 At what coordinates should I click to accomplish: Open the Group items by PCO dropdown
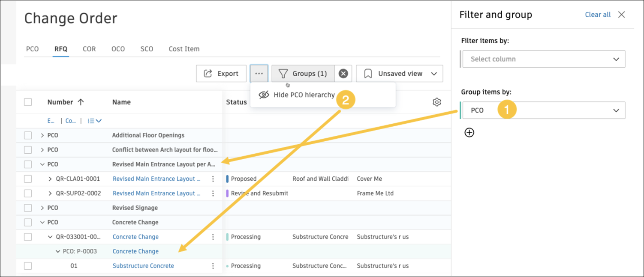tap(543, 110)
